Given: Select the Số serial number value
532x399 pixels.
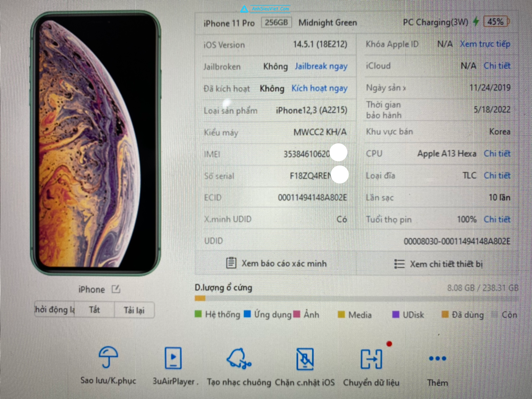Looking at the screenshot, I should click(x=311, y=176).
